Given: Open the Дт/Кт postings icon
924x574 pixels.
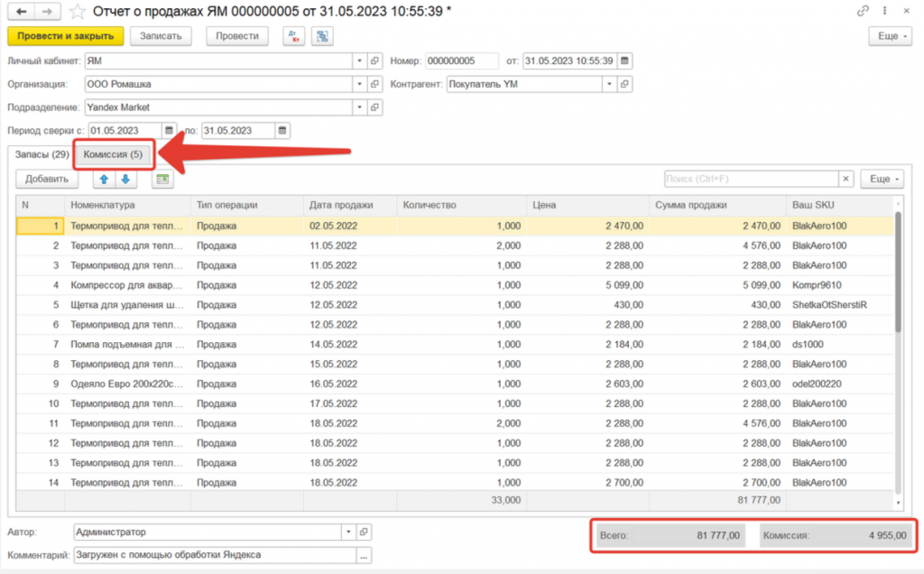Looking at the screenshot, I should point(293,36).
